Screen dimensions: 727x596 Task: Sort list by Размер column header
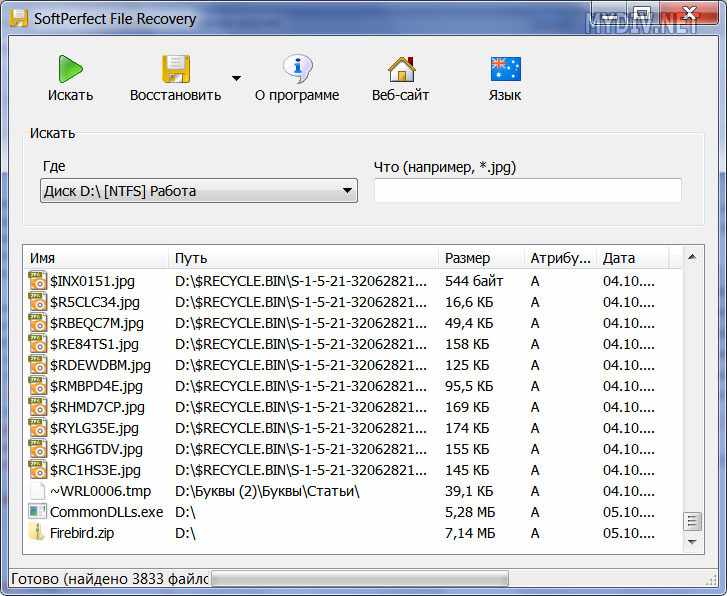pyautogui.click(x=481, y=258)
